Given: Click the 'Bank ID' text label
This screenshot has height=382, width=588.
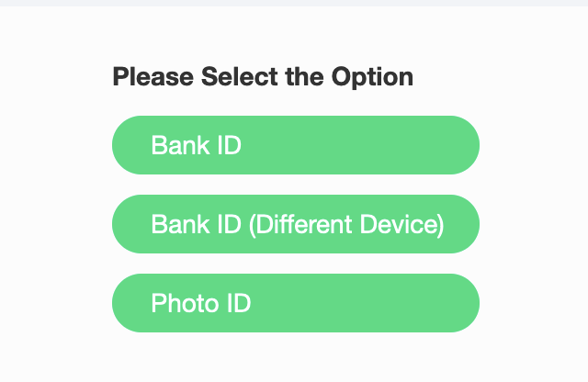Looking at the screenshot, I should (196, 145).
